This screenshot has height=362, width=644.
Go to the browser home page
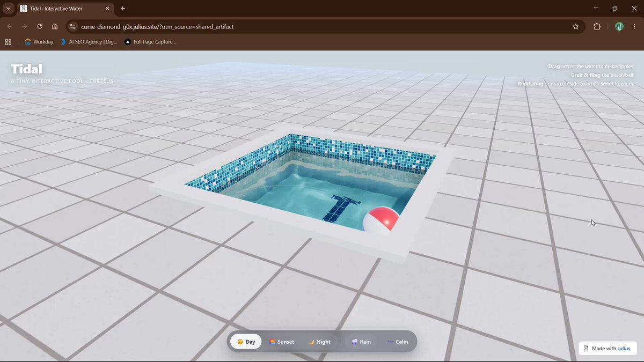pyautogui.click(x=55, y=26)
